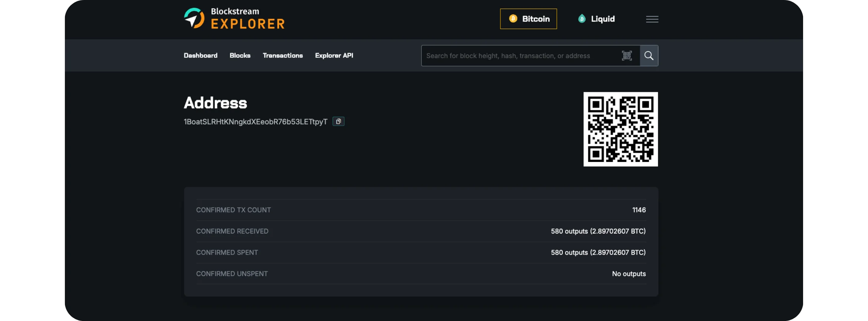
Task: Focus the block height search field
Action: pos(519,56)
